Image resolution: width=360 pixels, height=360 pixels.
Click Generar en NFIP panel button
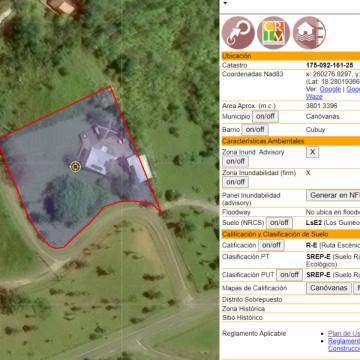[333, 195]
